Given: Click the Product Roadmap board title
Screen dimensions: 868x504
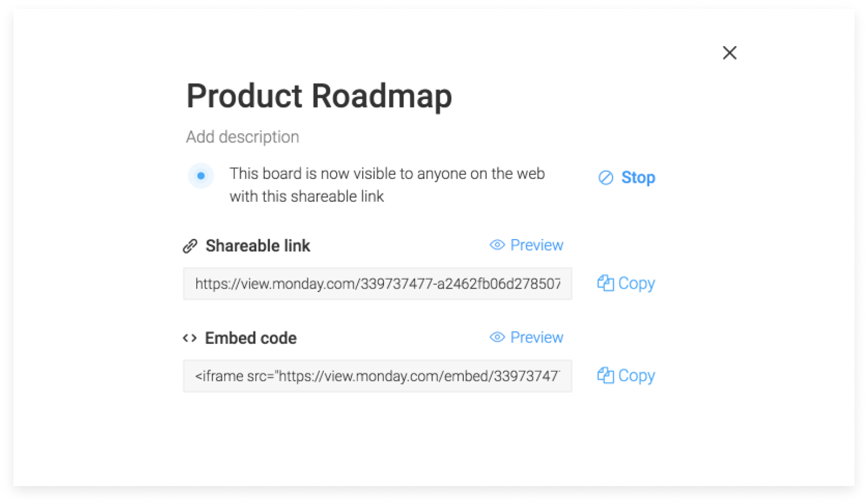Looking at the screenshot, I should point(319,96).
